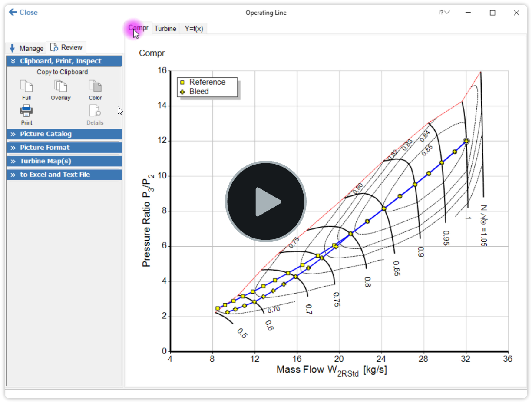Play the video overlay button
The height and width of the screenshot is (403, 532).
[x=266, y=201]
